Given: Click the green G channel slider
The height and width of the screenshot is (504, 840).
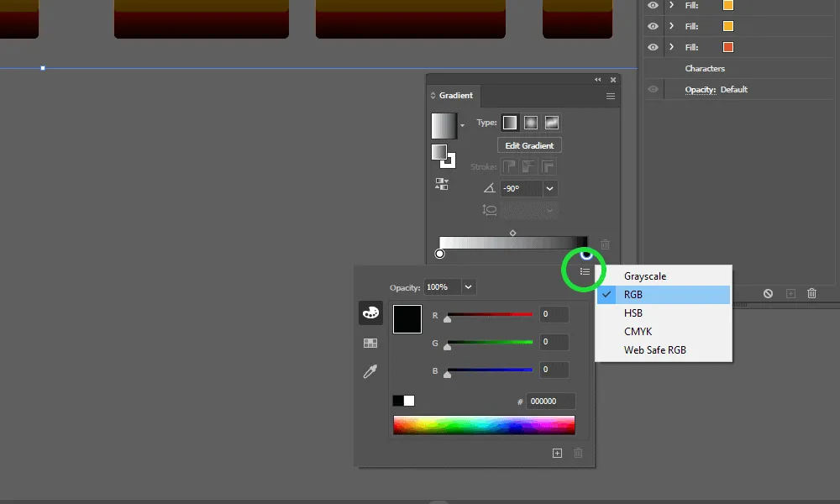Looking at the screenshot, I should 490,342.
